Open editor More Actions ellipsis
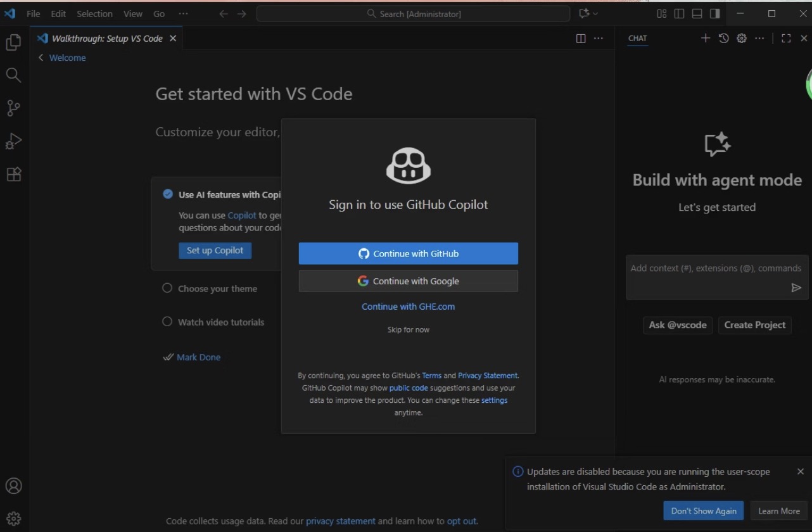 pyautogui.click(x=599, y=39)
